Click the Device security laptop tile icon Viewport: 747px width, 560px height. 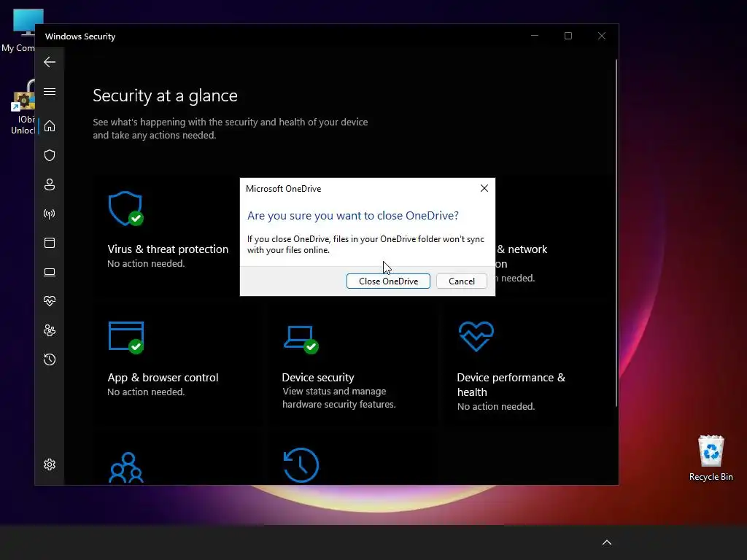[301, 339]
